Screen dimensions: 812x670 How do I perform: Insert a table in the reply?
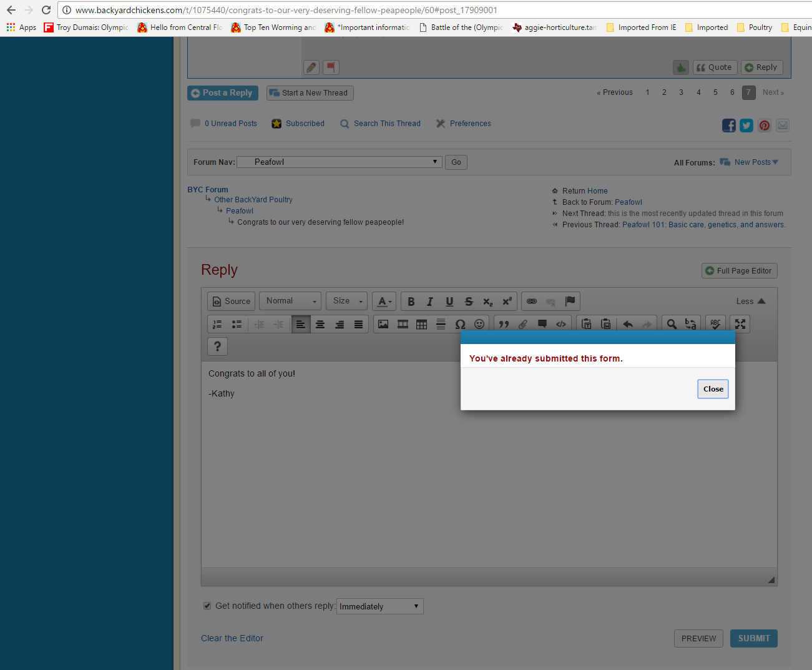[x=422, y=324]
